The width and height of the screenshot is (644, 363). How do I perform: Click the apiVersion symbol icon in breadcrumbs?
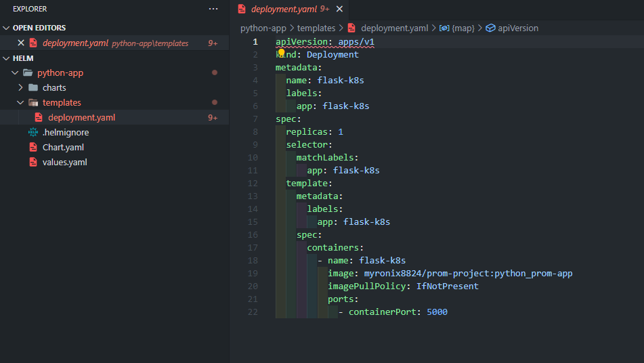491,28
